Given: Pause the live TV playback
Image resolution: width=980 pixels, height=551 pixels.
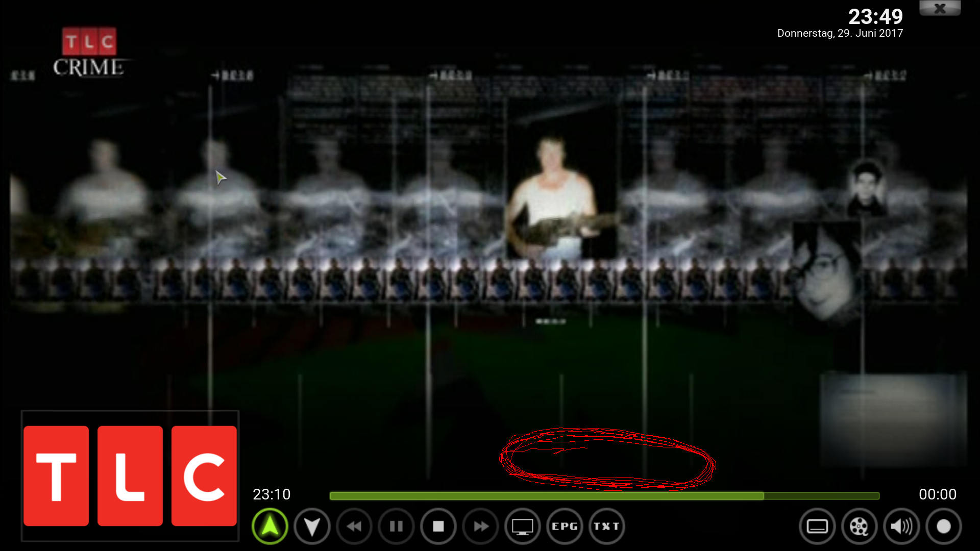Looking at the screenshot, I should click(396, 526).
